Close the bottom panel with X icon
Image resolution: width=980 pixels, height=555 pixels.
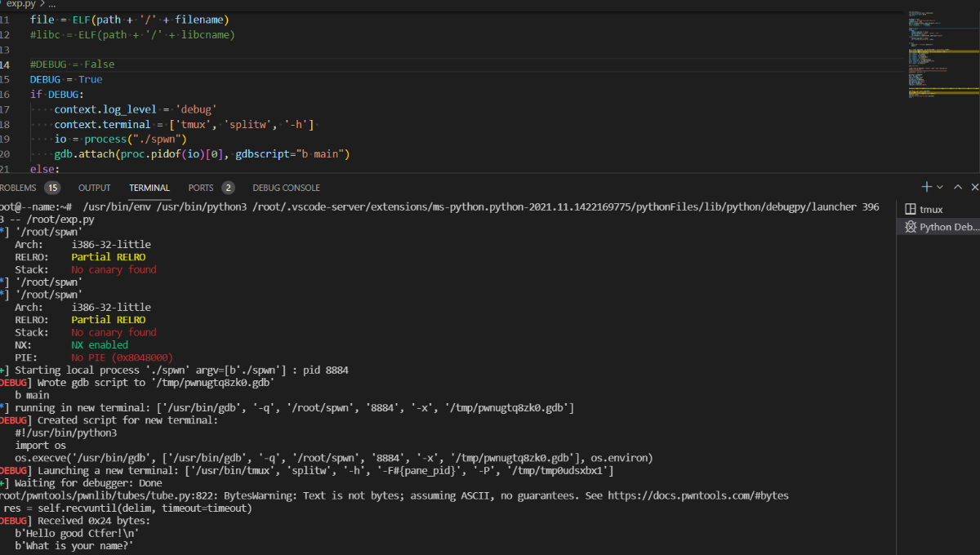click(975, 187)
